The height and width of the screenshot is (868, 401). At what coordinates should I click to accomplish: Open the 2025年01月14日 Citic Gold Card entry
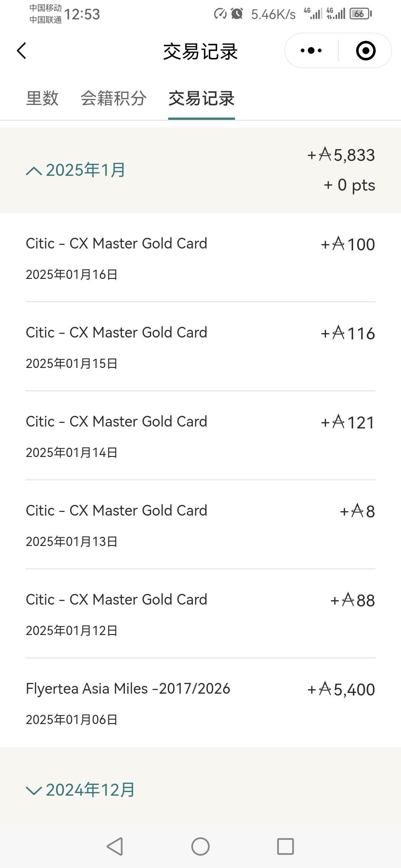pos(200,436)
